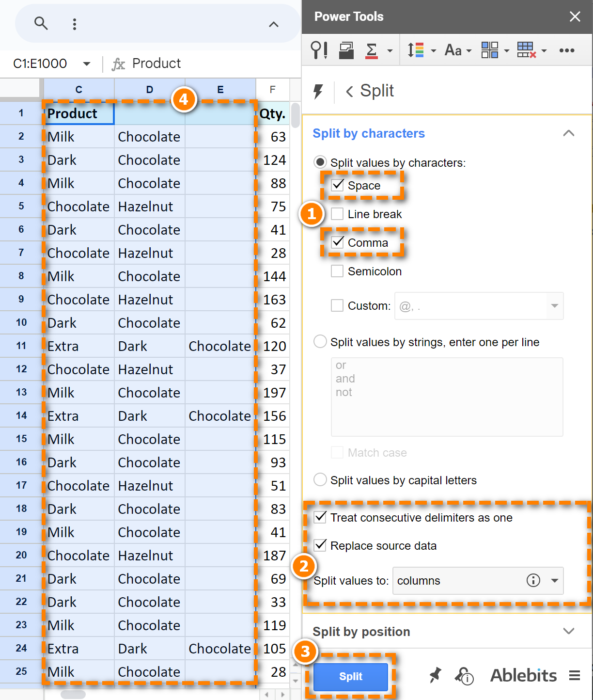
Task: Select column E header
Action: 220,89
